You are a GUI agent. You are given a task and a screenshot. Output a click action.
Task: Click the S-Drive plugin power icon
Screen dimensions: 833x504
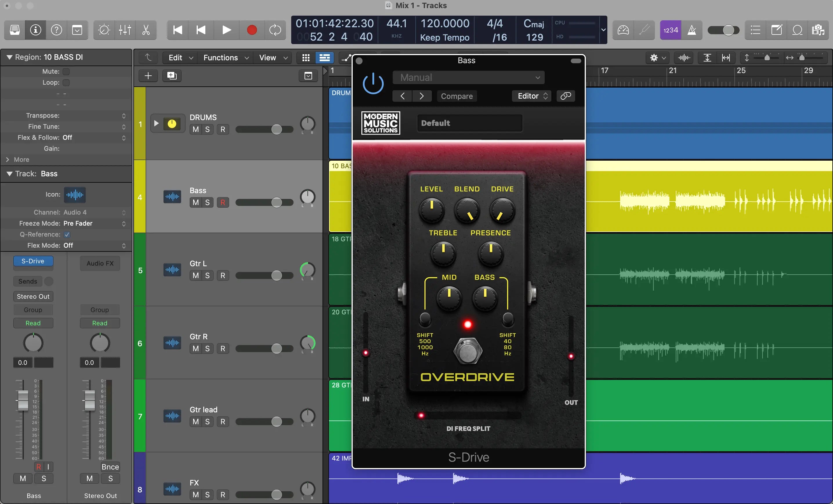coord(373,84)
